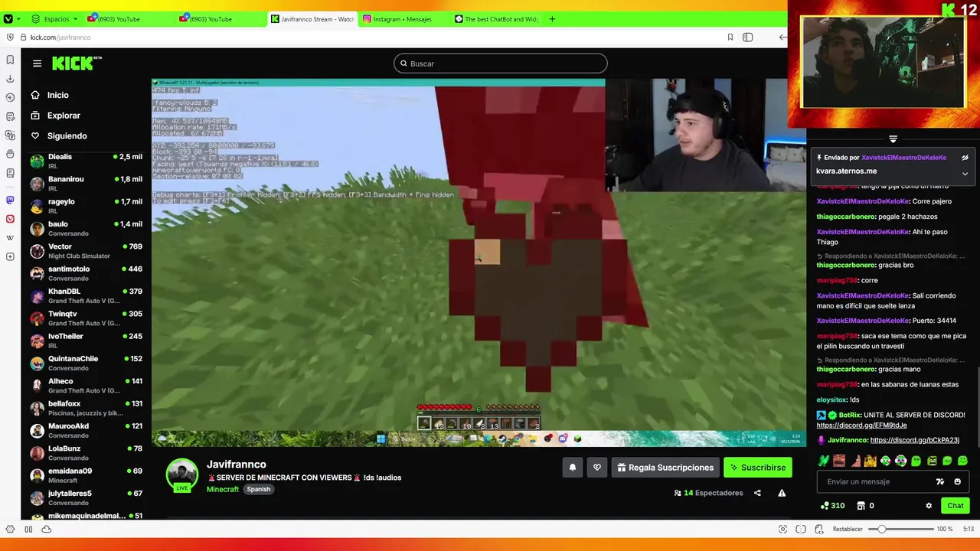Open Vivaldi translate panel
This screenshot has width=980, height=551.
10,135
